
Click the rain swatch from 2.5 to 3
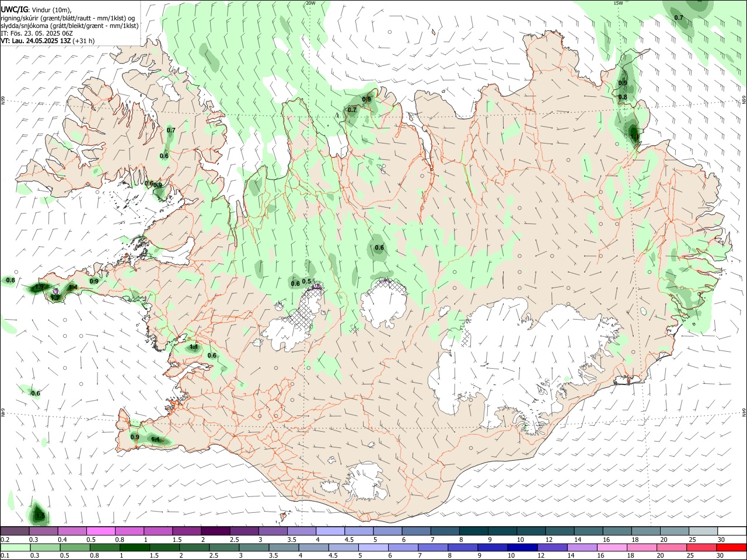pyautogui.click(x=224, y=547)
